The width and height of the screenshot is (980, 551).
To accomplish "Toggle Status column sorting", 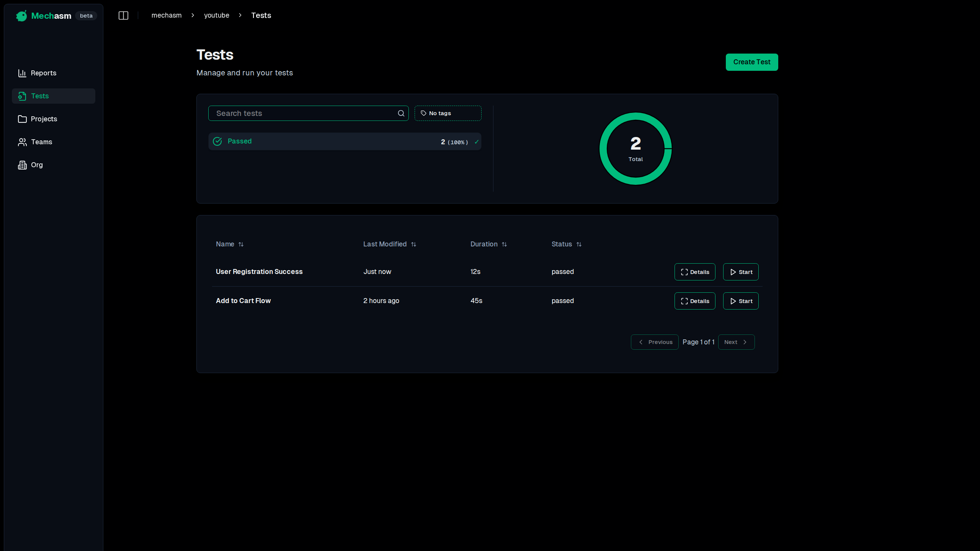I will click(x=579, y=244).
